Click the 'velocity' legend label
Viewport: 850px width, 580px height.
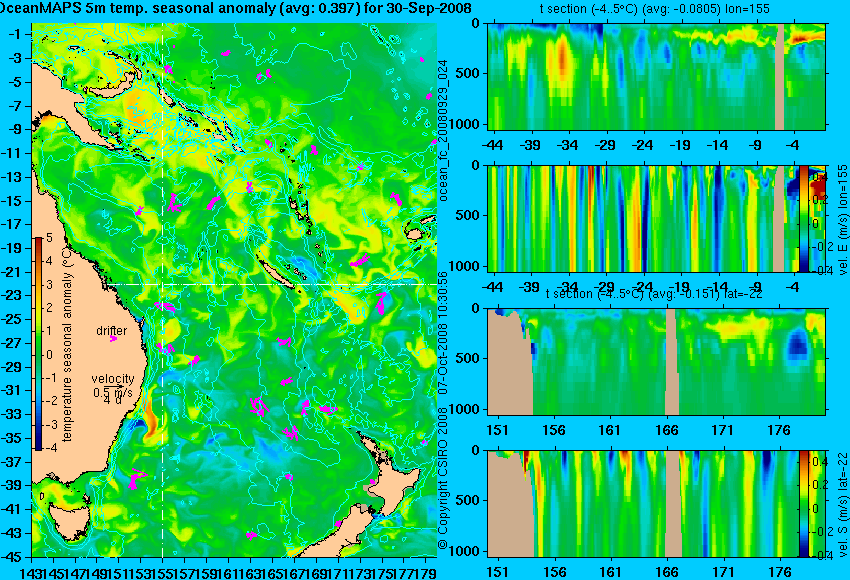click(x=113, y=379)
